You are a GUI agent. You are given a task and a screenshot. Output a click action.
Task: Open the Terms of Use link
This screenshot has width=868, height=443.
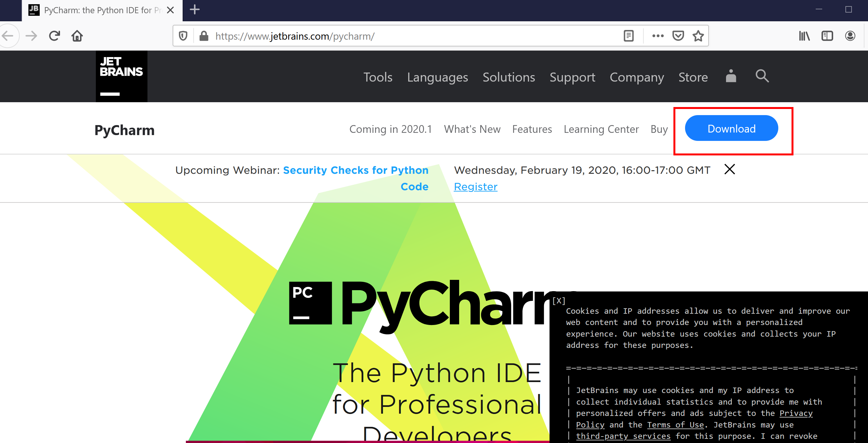(x=675, y=425)
